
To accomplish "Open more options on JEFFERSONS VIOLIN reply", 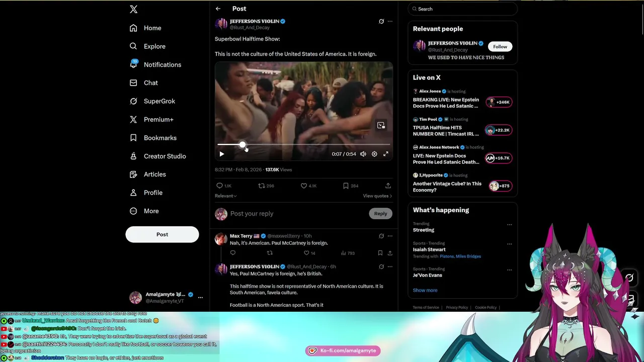I will [x=390, y=266].
